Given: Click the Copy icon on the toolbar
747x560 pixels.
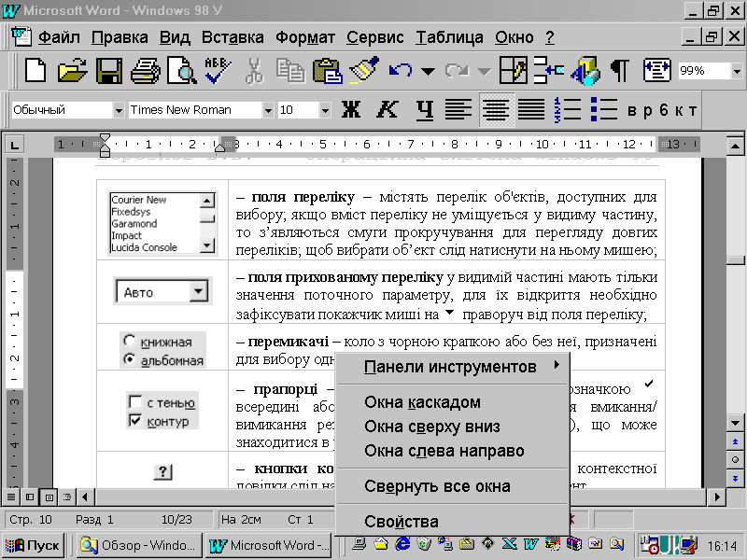Looking at the screenshot, I should [290, 71].
